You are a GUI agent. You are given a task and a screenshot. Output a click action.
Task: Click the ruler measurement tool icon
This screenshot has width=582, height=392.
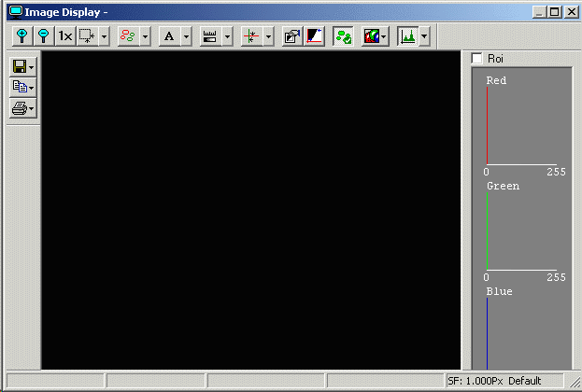(209, 36)
